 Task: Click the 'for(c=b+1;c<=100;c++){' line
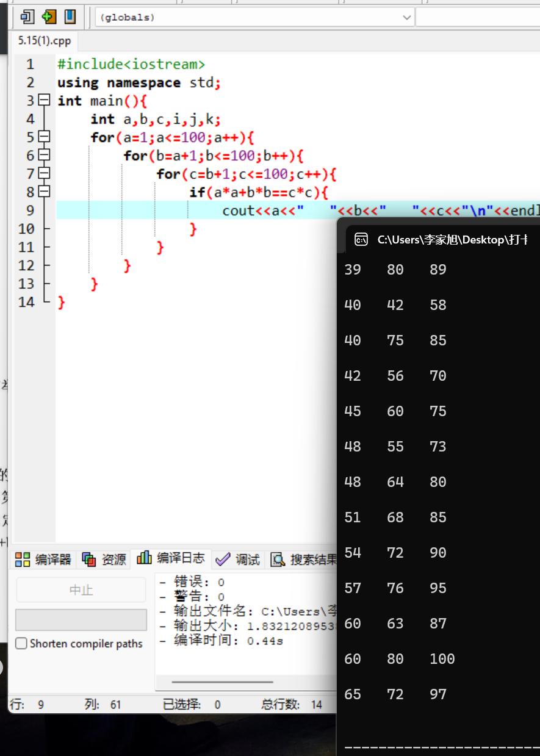click(x=247, y=174)
